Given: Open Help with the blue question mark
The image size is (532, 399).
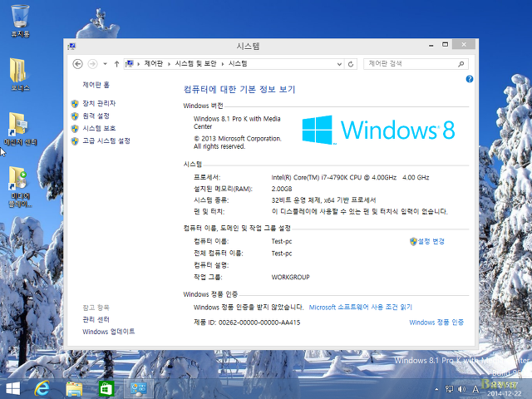Looking at the screenshot, I should click(x=469, y=79).
